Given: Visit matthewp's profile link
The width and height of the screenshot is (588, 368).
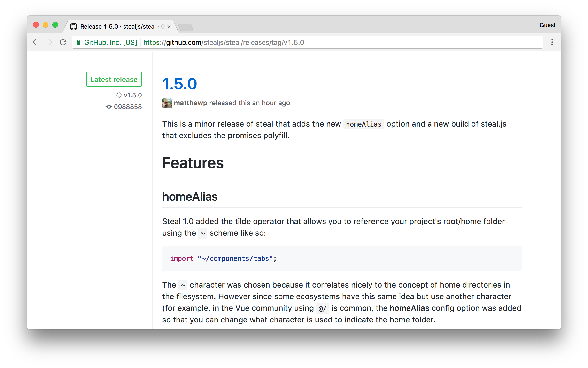Looking at the screenshot, I should [191, 103].
